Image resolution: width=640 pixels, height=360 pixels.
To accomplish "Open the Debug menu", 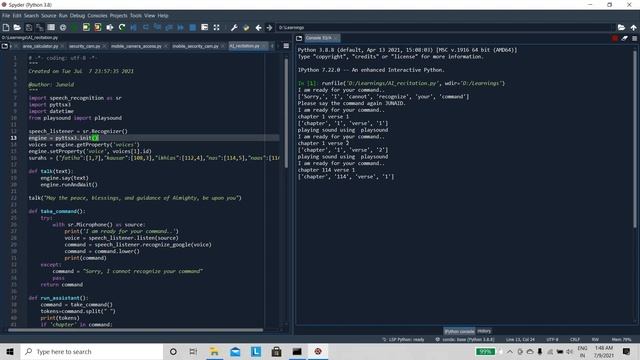I will pos(77,16).
